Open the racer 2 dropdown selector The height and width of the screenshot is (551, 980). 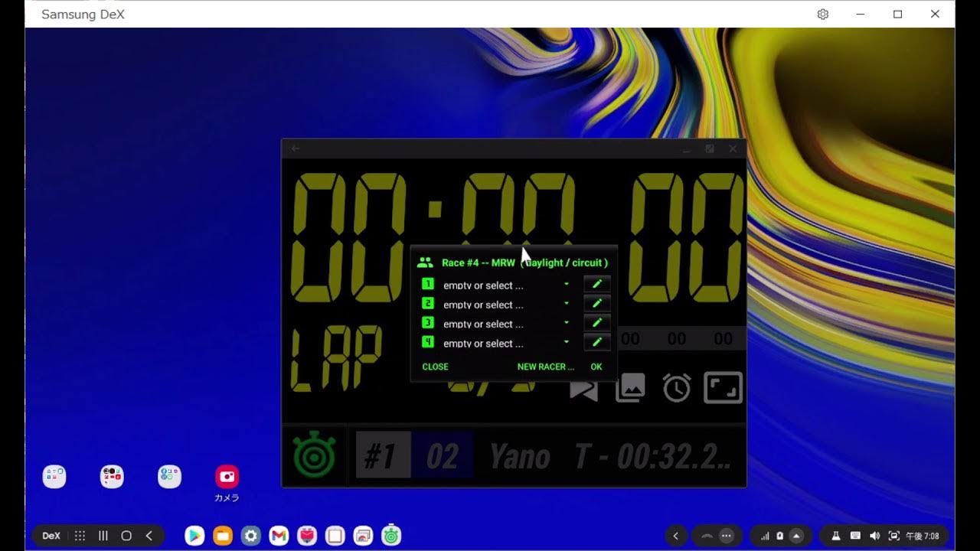506,305
